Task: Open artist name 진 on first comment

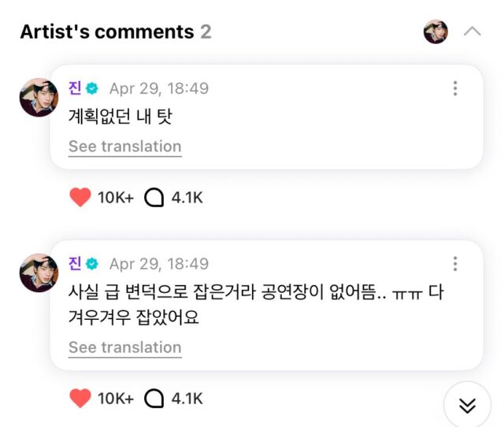Action: [x=76, y=88]
